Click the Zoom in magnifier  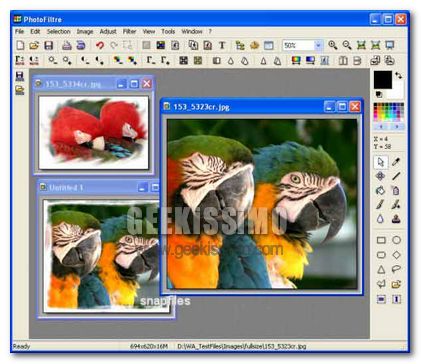click(332, 45)
